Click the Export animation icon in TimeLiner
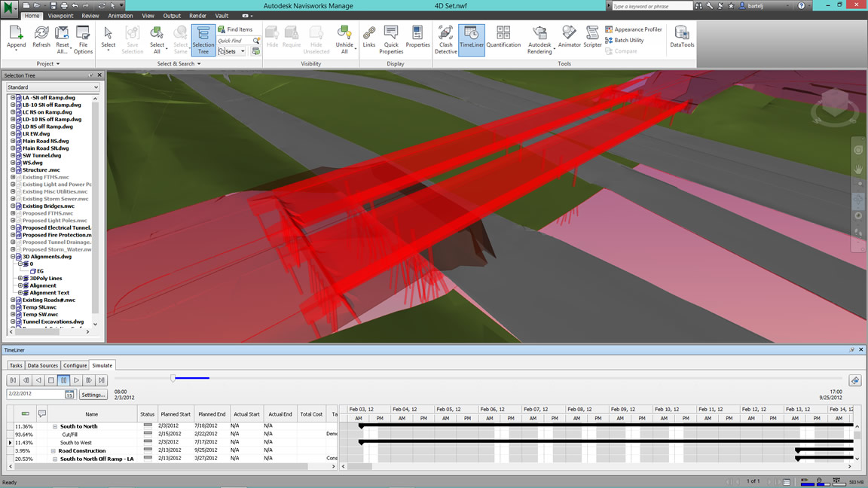 (x=854, y=380)
